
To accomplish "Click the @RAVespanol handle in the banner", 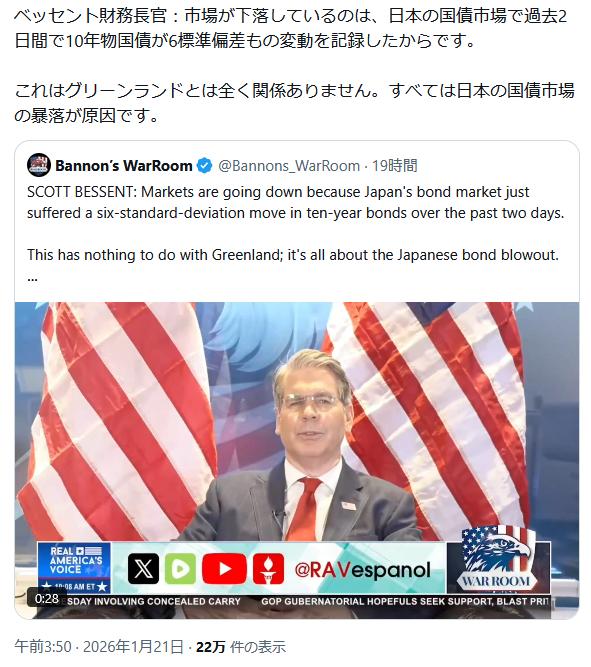I will point(363,570).
